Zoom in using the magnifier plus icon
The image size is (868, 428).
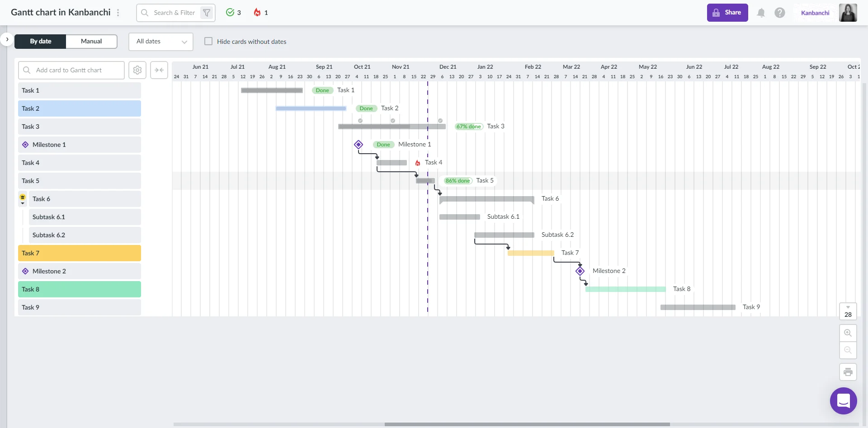848,333
